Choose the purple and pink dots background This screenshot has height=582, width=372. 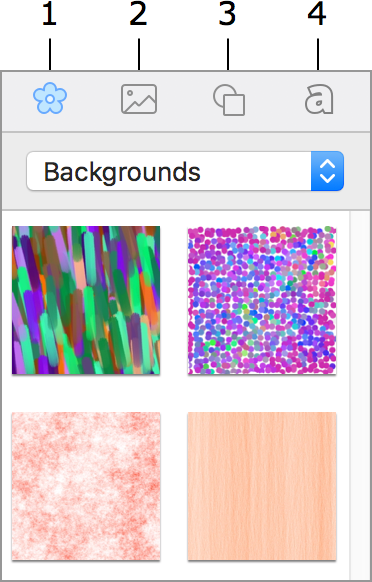(x=262, y=300)
